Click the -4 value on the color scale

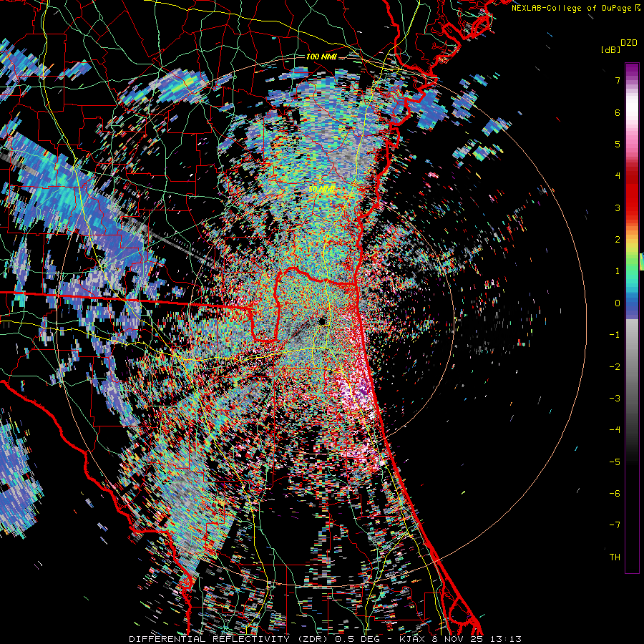pyautogui.click(x=615, y=430)
